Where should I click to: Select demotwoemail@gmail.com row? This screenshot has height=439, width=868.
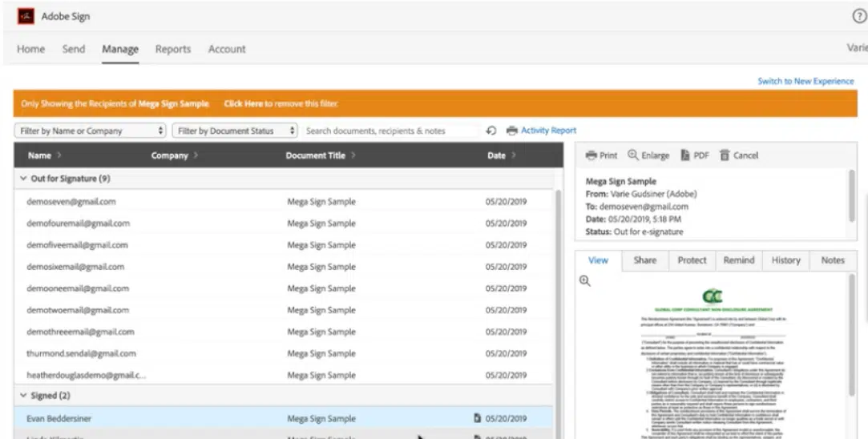click(x=284, y=310)
